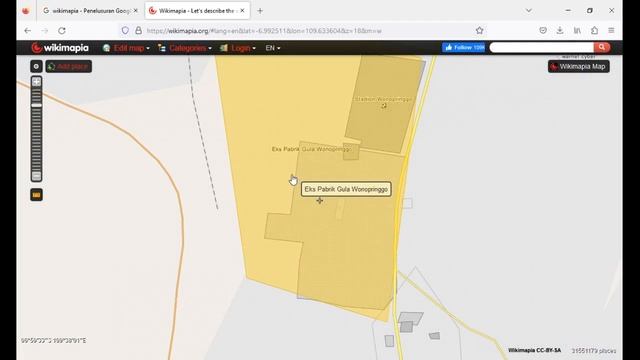Screen dimensions: 640x360
Task: Zoom in with the plus button
Action: (36, 82)
